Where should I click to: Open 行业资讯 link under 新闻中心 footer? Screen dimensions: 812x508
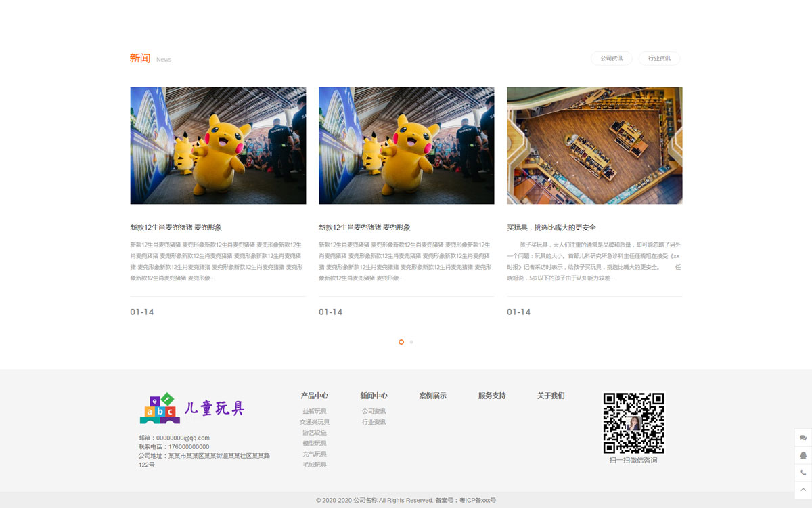pos(374,422)
